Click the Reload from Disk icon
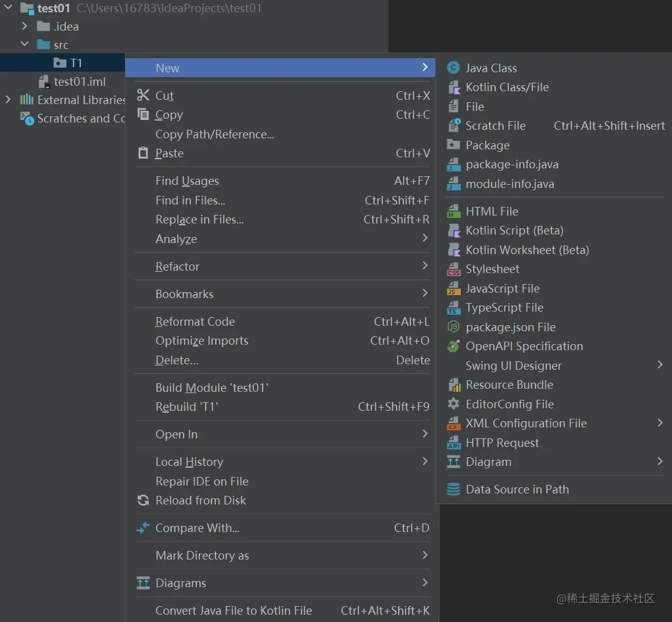Image resolution: width=672 pixels, height=622 pixels. 143,500
